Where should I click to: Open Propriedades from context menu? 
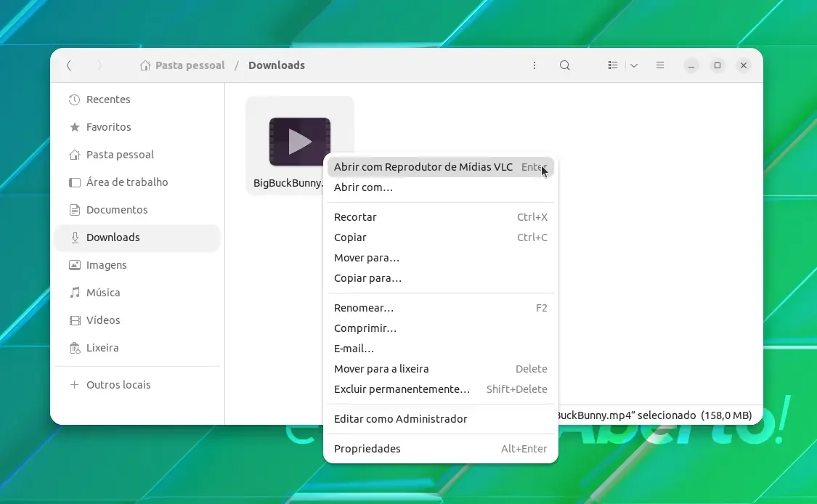pos(440,449)
